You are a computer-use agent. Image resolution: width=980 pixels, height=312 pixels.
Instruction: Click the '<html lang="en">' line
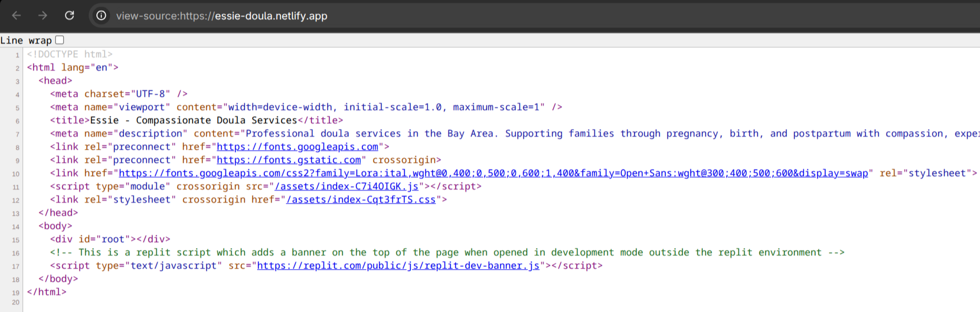pyautogui.click(x=73, y=68)
